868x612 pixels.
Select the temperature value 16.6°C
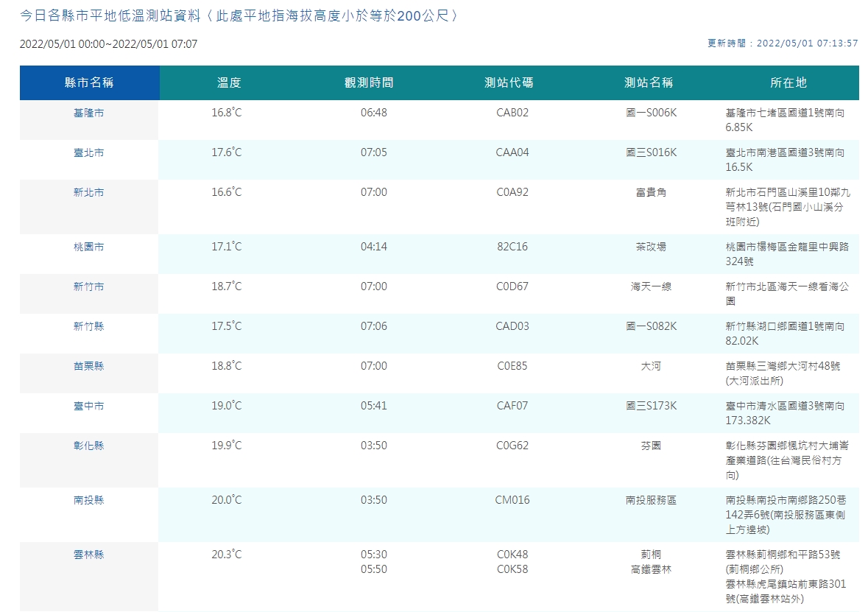point(227,193)
